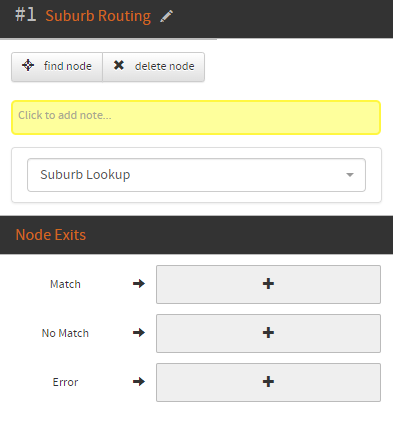Image resolution: width=393 pixels, height=430 pixels.
Task: Click the pencil icon beside Suburb Routing
Action: [166, 16]
